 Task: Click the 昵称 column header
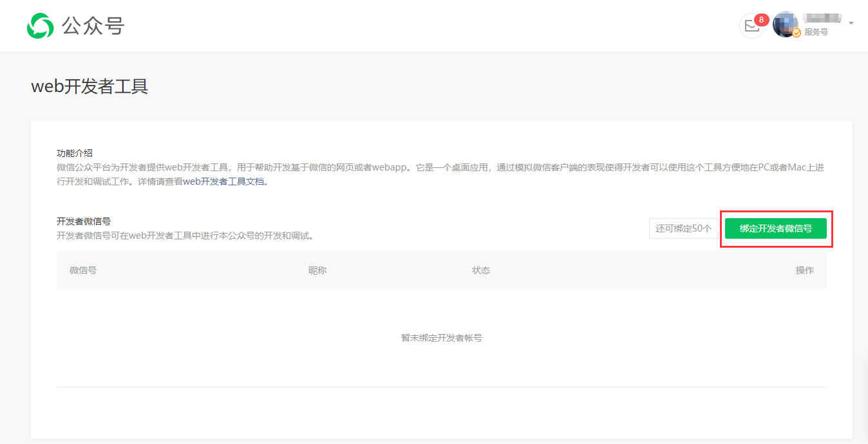click(317, 270)
